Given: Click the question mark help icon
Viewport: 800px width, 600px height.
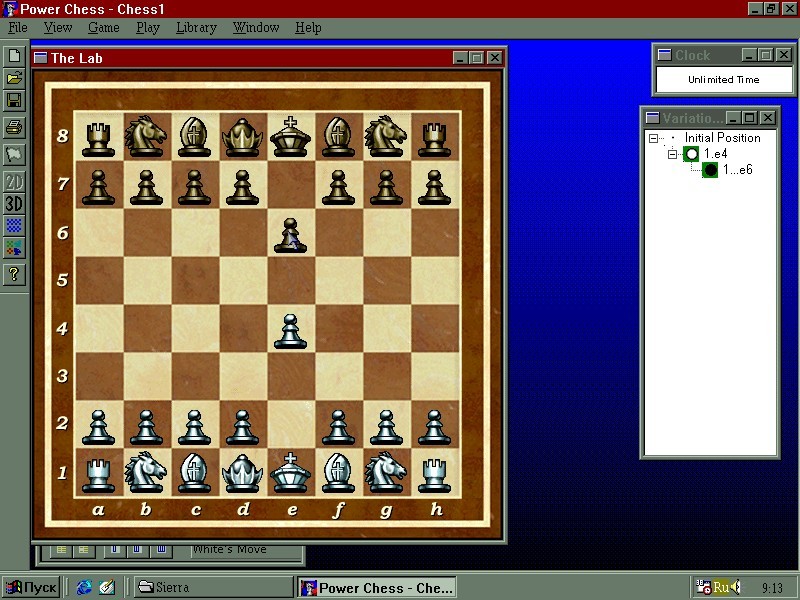Looking at the screenshot, I should (14, 275).
